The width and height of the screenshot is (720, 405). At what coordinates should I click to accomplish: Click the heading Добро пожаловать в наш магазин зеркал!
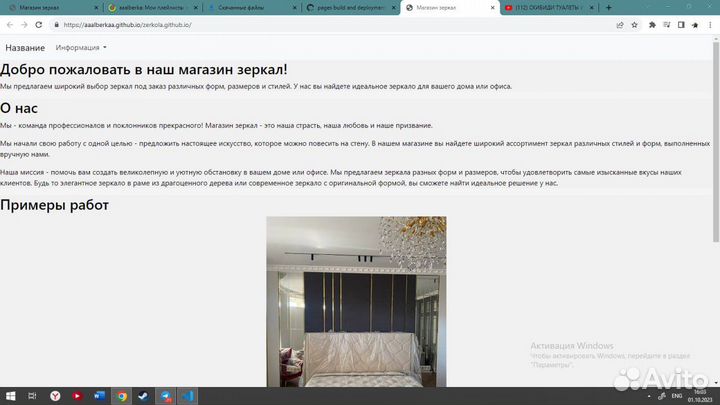click(144, 69)
